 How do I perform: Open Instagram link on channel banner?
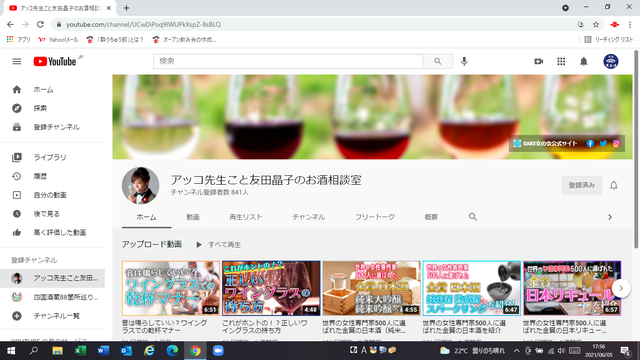[616, 143]
